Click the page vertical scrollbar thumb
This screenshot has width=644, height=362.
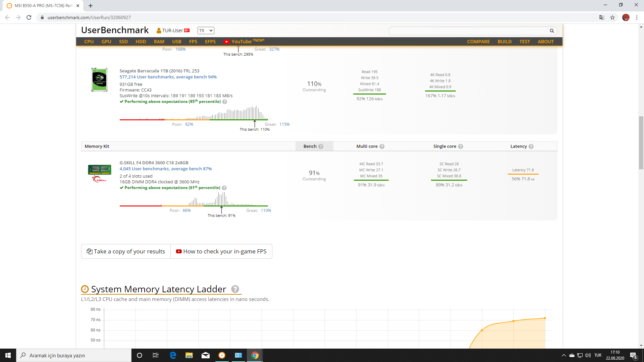tap(641, 142)
